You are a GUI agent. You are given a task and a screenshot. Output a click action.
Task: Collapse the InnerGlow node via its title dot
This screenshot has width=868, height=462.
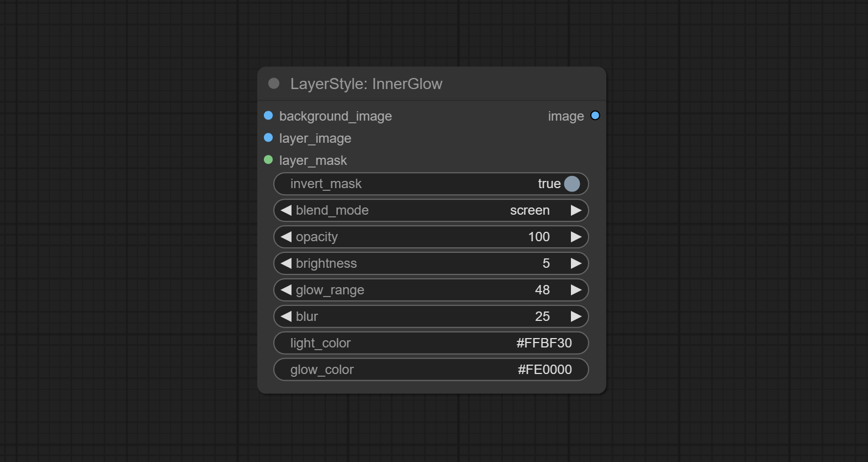tap(274, 84)
